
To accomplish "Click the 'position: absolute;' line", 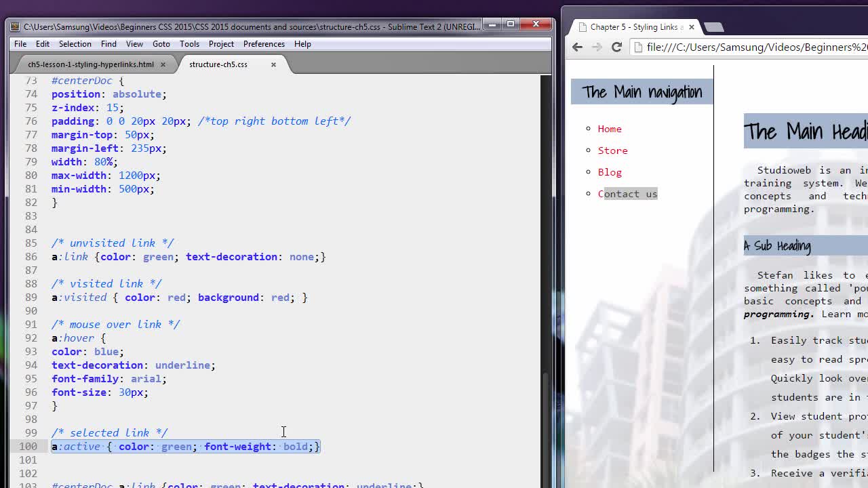I will (x=108, y=94).
